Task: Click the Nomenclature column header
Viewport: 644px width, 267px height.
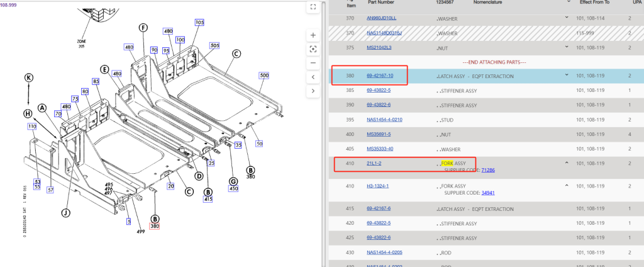Action: (487, 3)
